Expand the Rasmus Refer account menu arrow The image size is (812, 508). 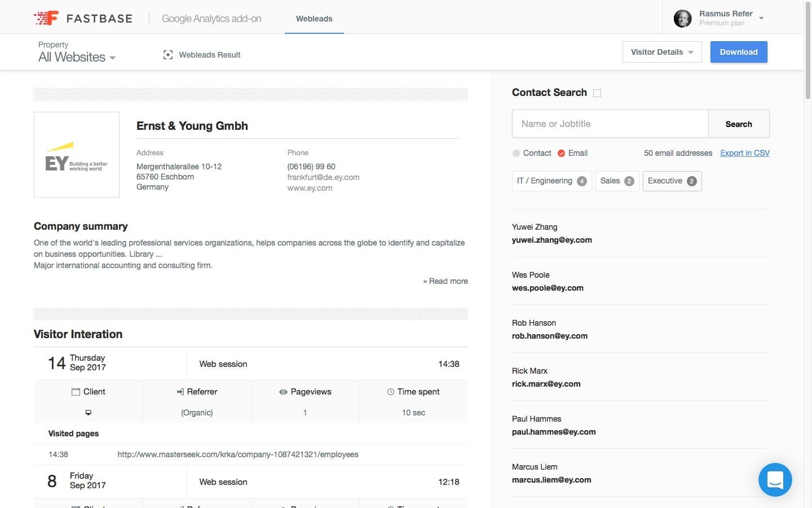[761, 18]
